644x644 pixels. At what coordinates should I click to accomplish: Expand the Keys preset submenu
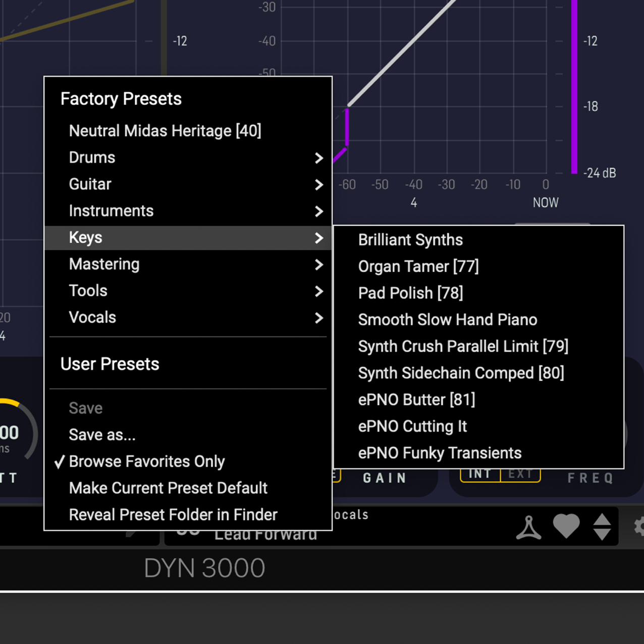point(188,238)
